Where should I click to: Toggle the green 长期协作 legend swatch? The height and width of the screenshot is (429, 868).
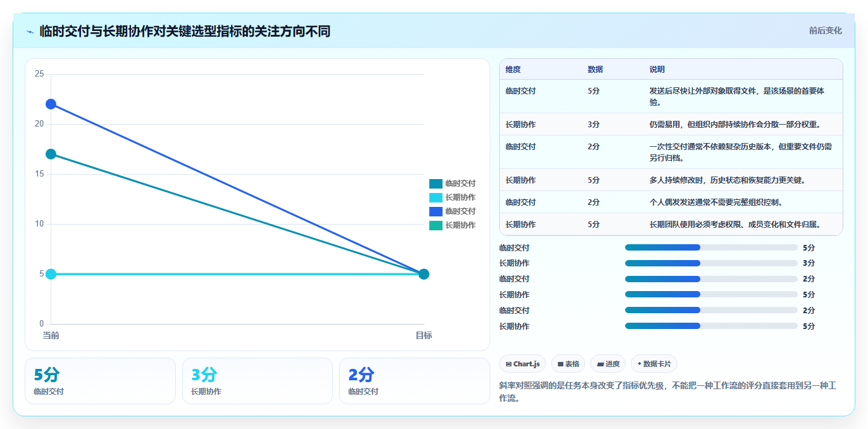[435, 225]
